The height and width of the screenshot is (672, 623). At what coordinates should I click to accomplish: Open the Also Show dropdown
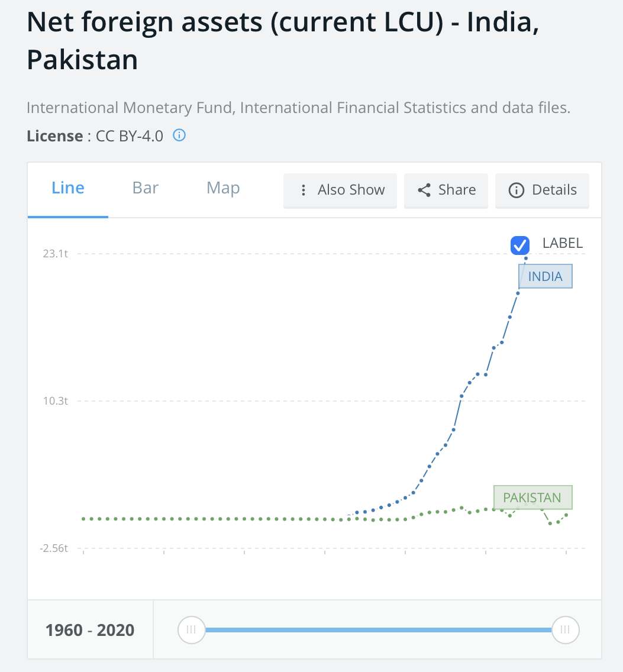(340, 190)
